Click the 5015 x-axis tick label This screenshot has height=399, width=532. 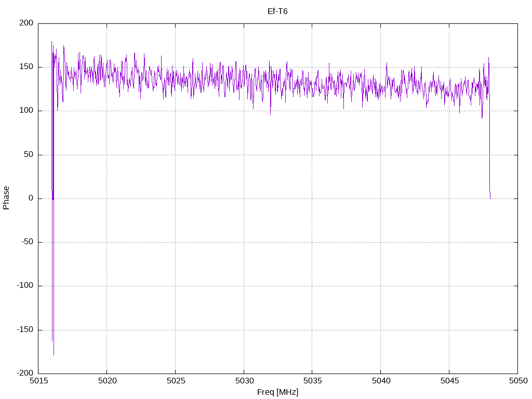coord(38,381)
